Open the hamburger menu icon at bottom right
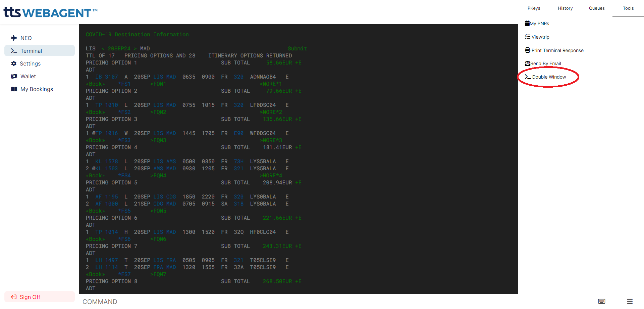Image resolution: width=644 pixels, height=309 pixels. tap(630, 301)
